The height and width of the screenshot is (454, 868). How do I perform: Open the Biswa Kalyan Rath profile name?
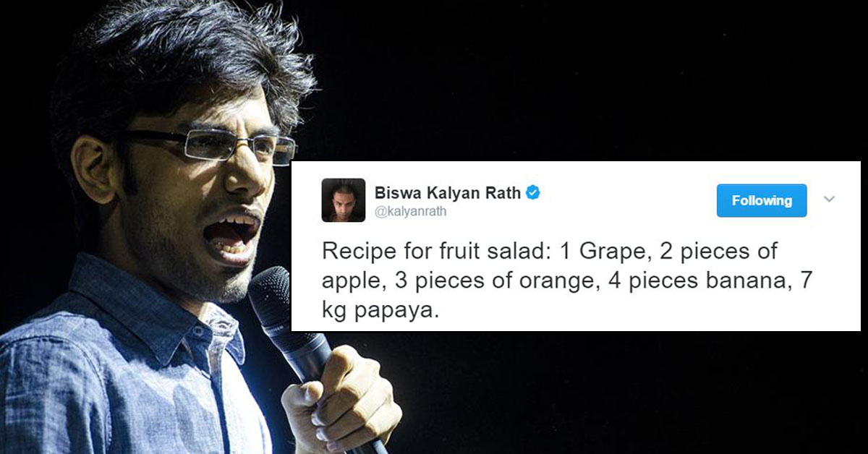click(448, 193)
